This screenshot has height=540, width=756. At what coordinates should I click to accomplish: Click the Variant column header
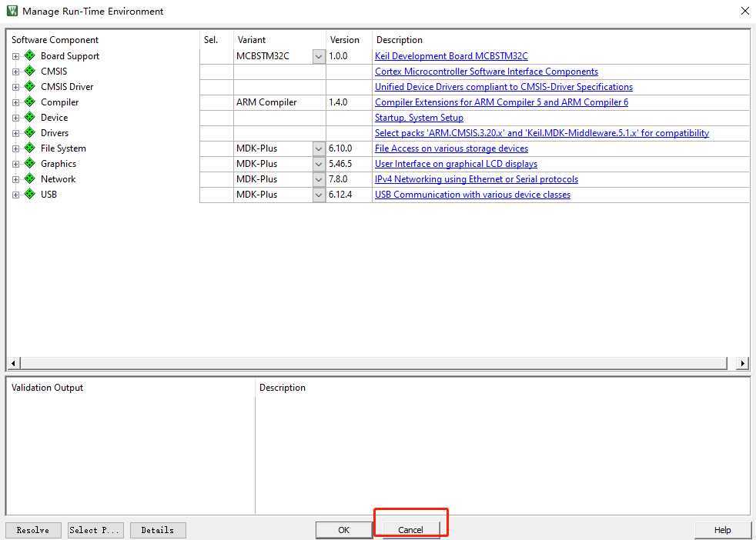(x=251, y=40)
